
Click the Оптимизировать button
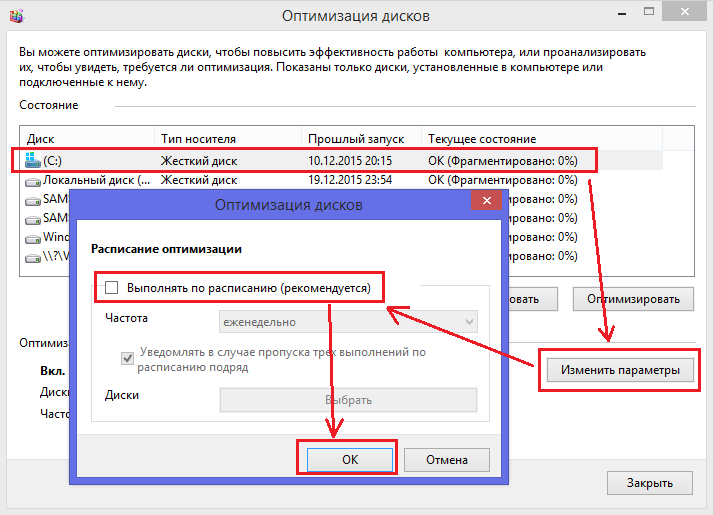(x=633, y=299)
